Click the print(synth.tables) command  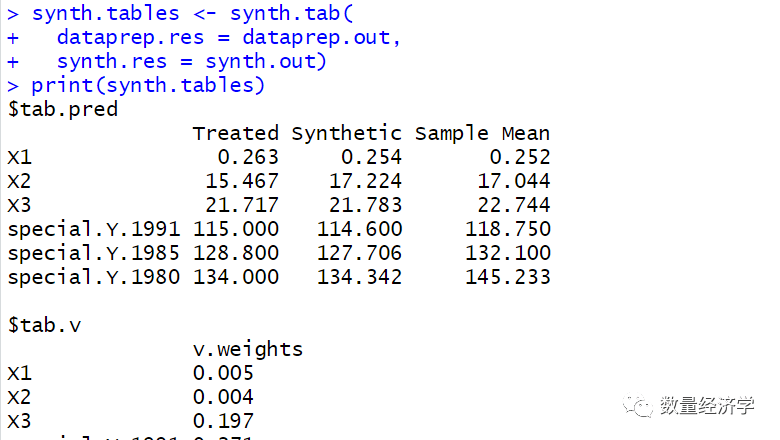pos(148,86)
